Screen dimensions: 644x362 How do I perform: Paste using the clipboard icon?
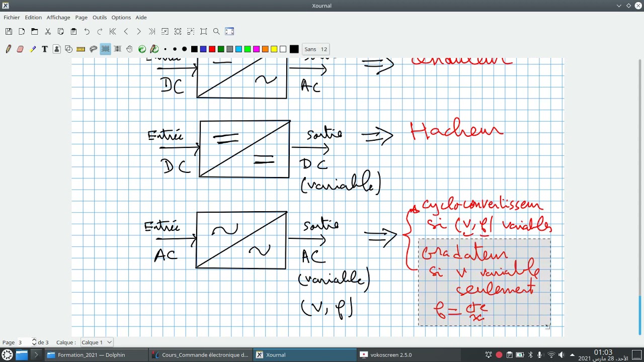(x=73, y=31)
